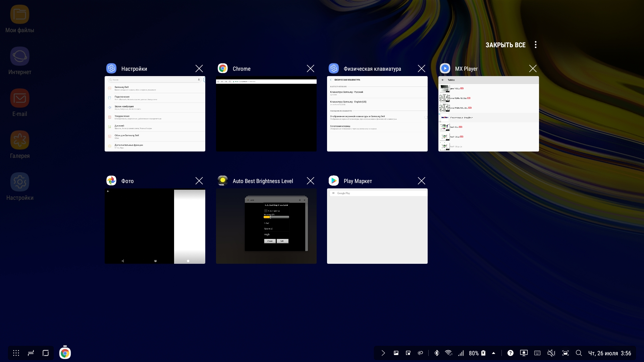Viewport: 644px width, 362px height.
Task: Click the Chrome icon in taskbar
Action: pyautogui.click(x=65, y=353)
